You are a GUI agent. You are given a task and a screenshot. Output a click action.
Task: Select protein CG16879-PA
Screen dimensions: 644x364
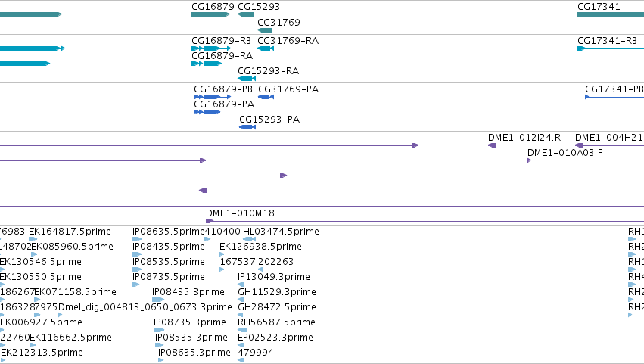click(x=207, y=112)
